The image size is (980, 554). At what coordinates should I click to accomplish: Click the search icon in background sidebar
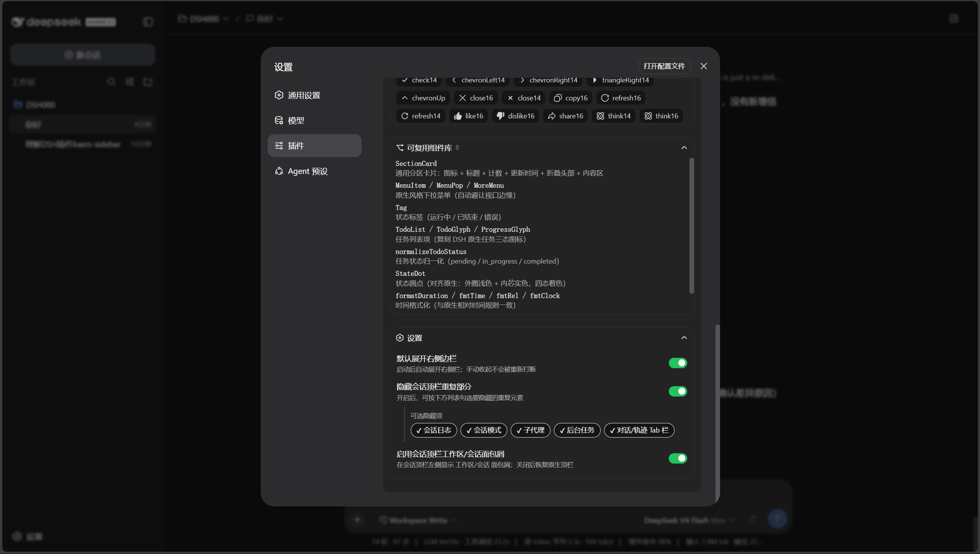pos(111,82)
